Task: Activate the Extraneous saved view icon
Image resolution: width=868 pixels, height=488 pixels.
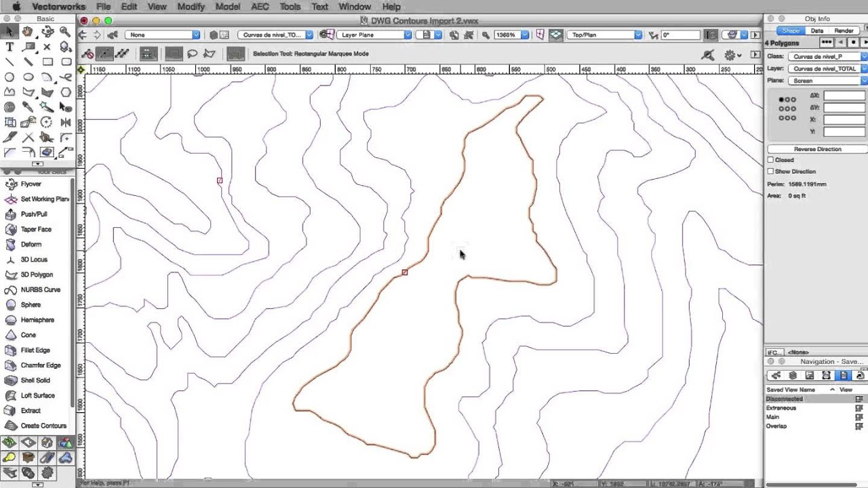Action: pyautogui.click(x=859, y=408)
